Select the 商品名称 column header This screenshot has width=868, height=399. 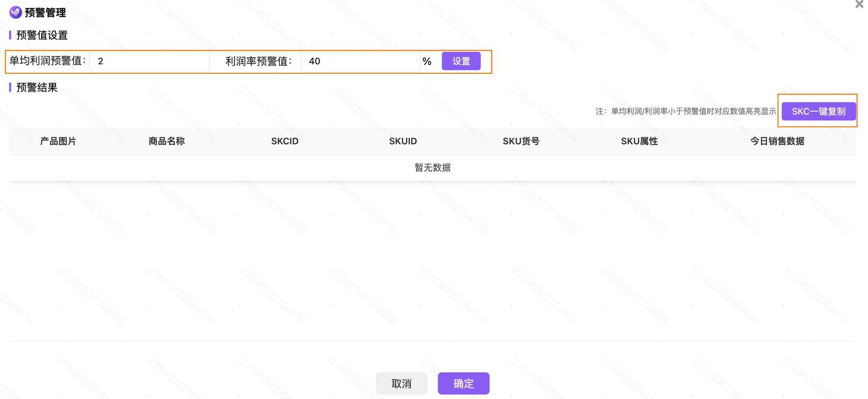pyautogui.click(x=167, y=141)
